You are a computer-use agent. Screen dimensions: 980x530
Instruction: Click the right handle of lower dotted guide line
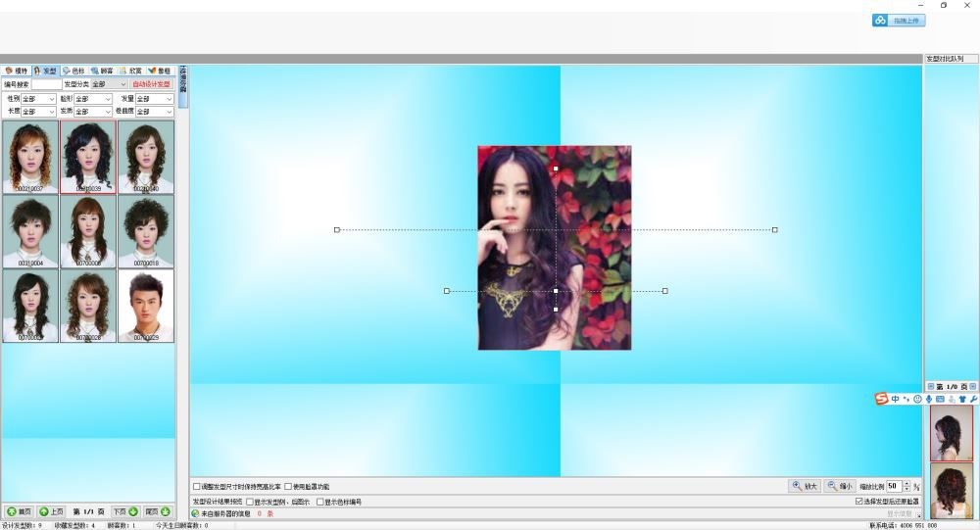click(x=665, y=291)
